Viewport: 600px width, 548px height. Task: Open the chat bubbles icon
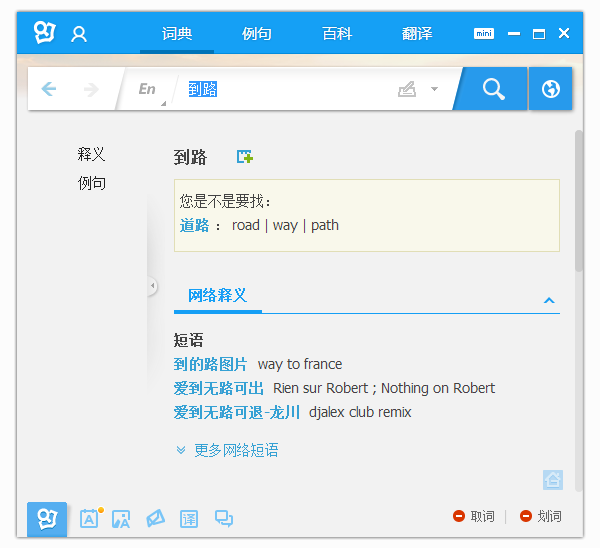tap(224, 519)
